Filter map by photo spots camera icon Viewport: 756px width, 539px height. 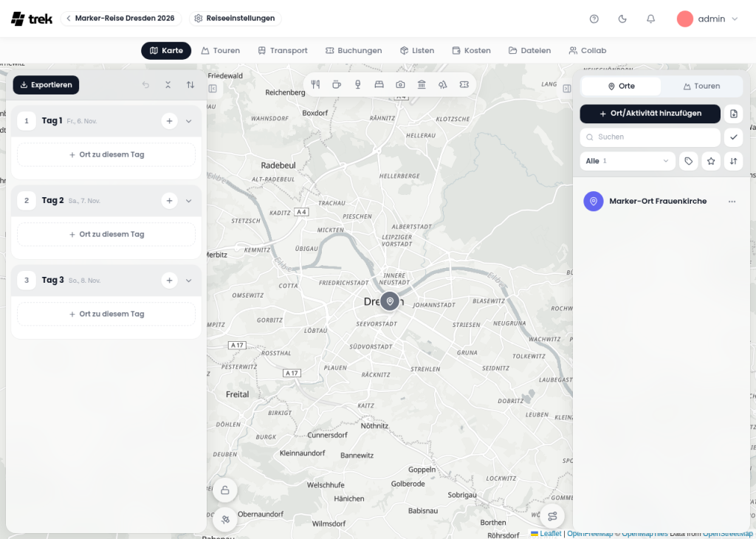coord(400,84)
